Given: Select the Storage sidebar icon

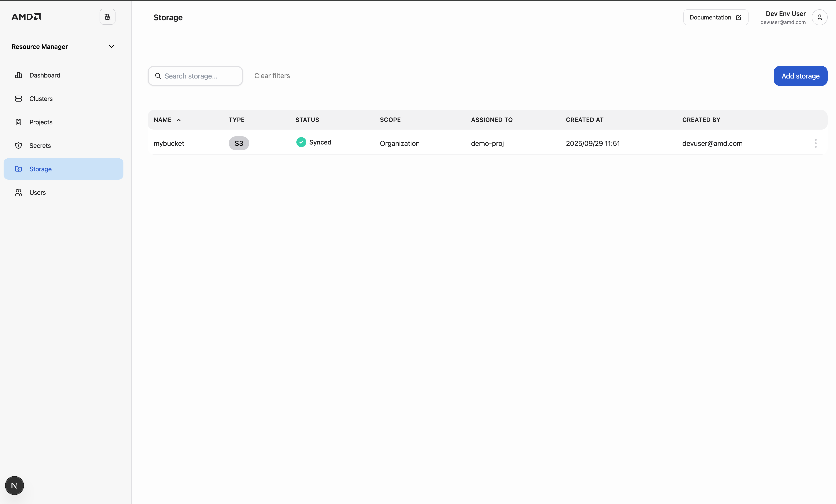Looking at the screenshot, I should click(x=19, y=169).
